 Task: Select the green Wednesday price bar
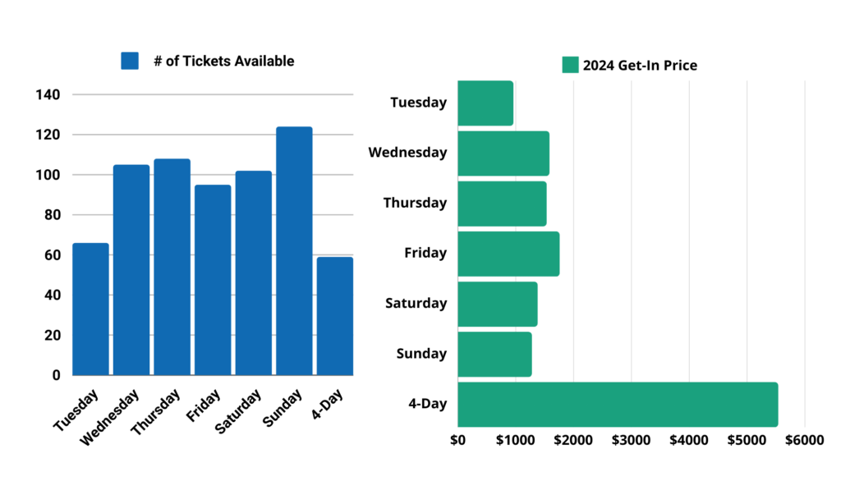pos(503,153)
